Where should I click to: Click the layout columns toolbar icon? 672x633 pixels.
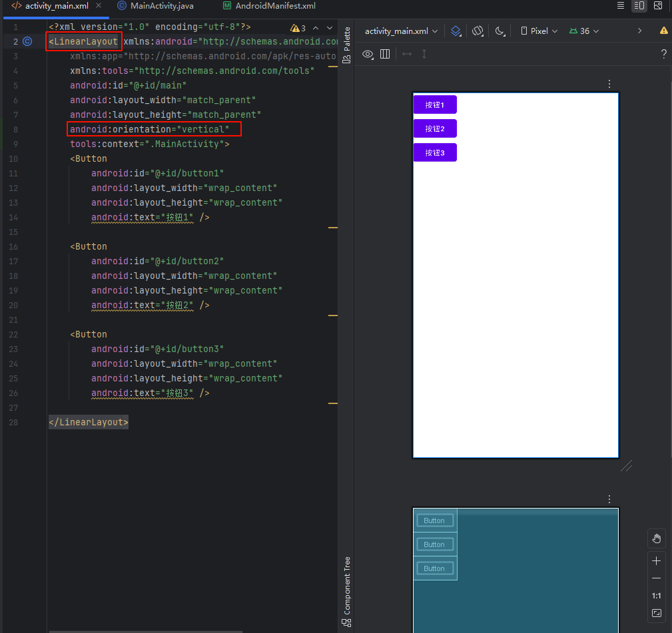pyautogui.click(x=385, y=54)
